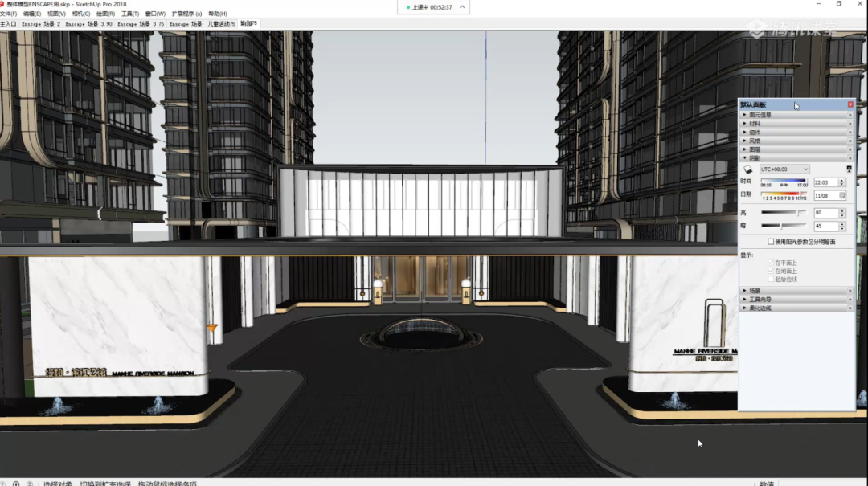Increase light value with the 80 spinner up arrow
This screenshot has width=868, height=486.
point(842,211)
